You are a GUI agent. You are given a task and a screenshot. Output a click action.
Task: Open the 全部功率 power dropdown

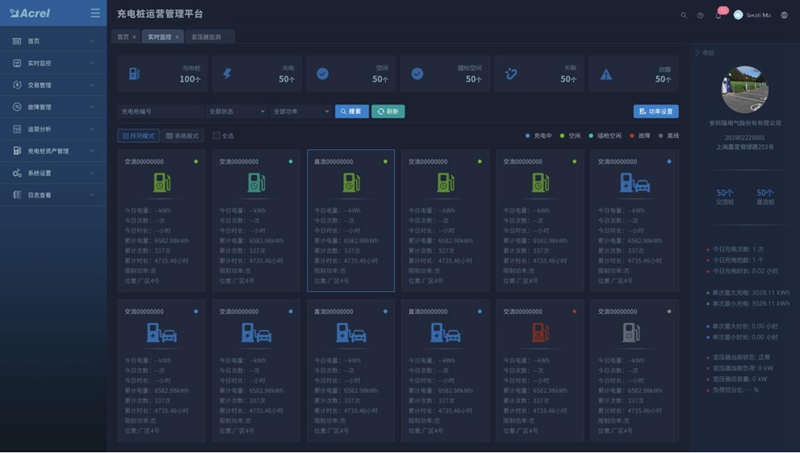pyautogui.click(x=300, y=112)
